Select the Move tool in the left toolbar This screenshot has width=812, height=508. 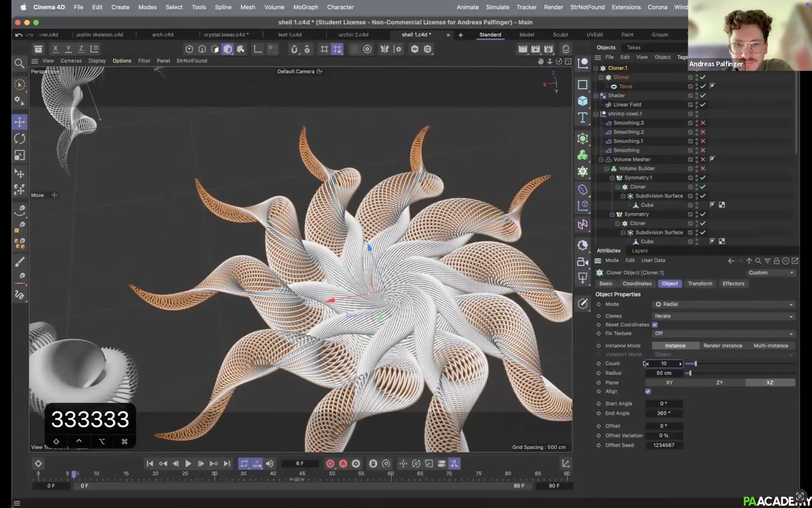(19, 122)
